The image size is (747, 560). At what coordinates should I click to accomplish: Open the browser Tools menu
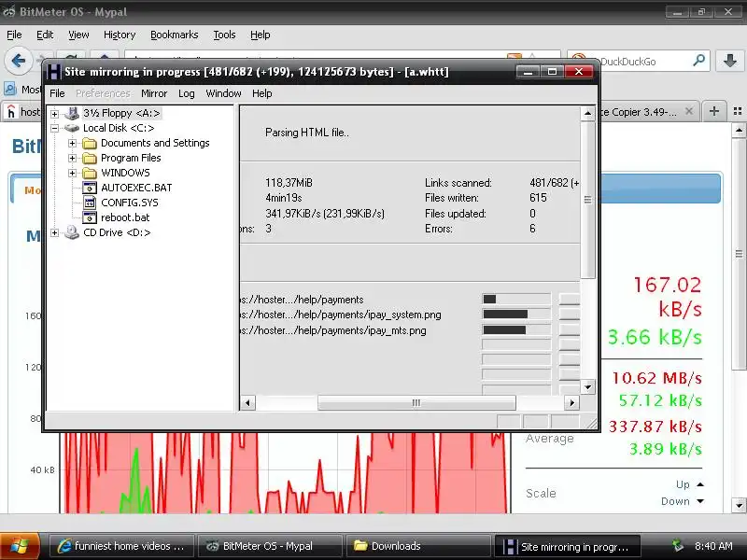pyautogui.click(x=224, y=35)
